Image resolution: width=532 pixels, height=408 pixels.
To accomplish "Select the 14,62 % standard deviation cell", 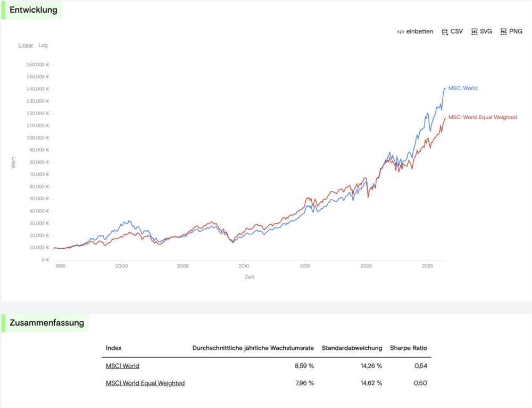I will click(371, 383).
